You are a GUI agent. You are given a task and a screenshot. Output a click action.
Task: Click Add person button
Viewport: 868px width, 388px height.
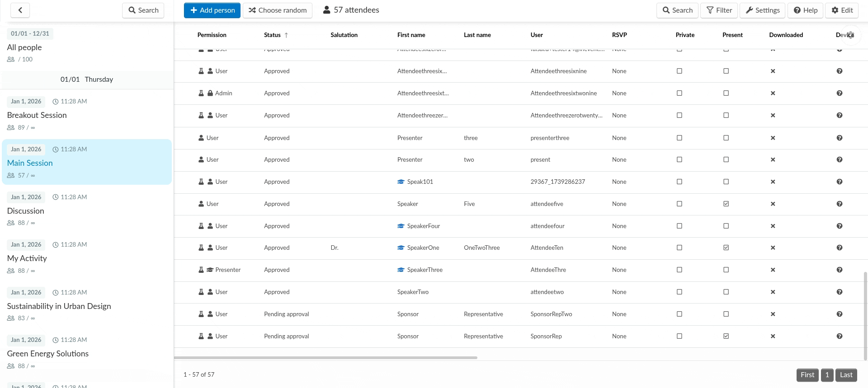pos(212,10)
